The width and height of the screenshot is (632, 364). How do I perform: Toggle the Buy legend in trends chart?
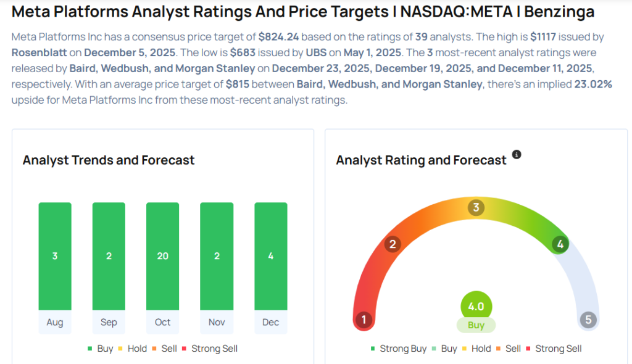point(101,349)
